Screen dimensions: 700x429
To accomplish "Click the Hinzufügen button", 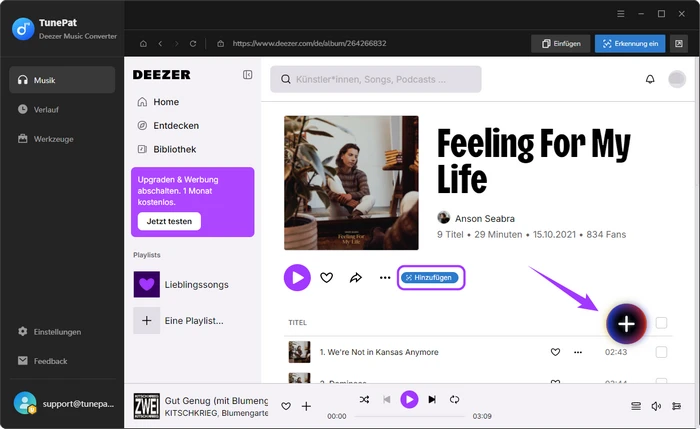I will [429, 278].
